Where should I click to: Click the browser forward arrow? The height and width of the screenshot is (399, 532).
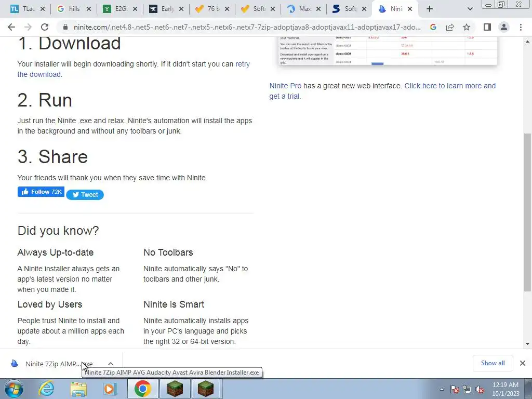(28, 27)
